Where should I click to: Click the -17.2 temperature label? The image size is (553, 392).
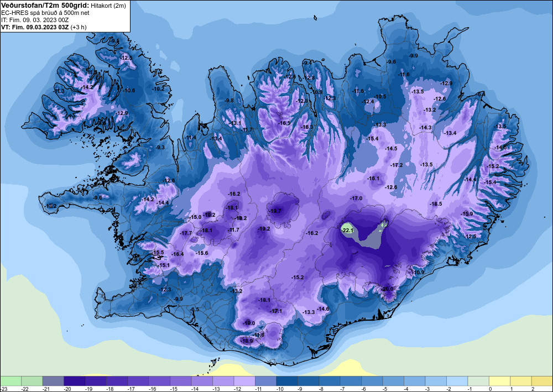pyautogui.click(x=397, y=165)
